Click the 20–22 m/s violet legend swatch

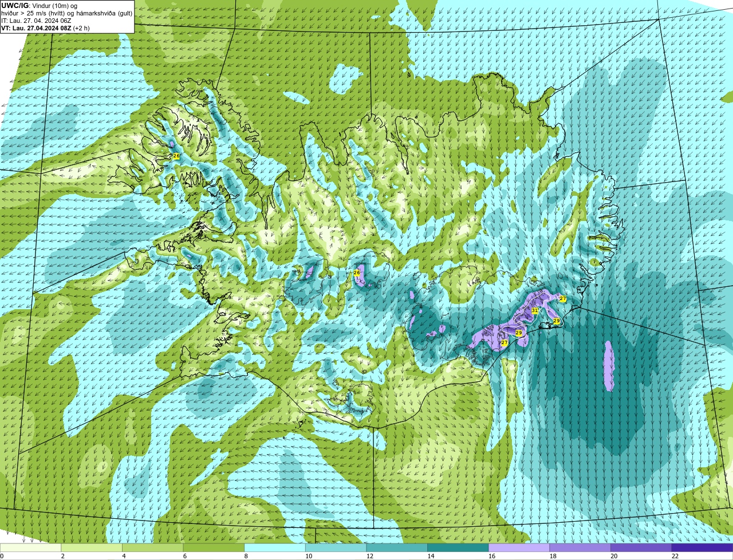[641, 547]
